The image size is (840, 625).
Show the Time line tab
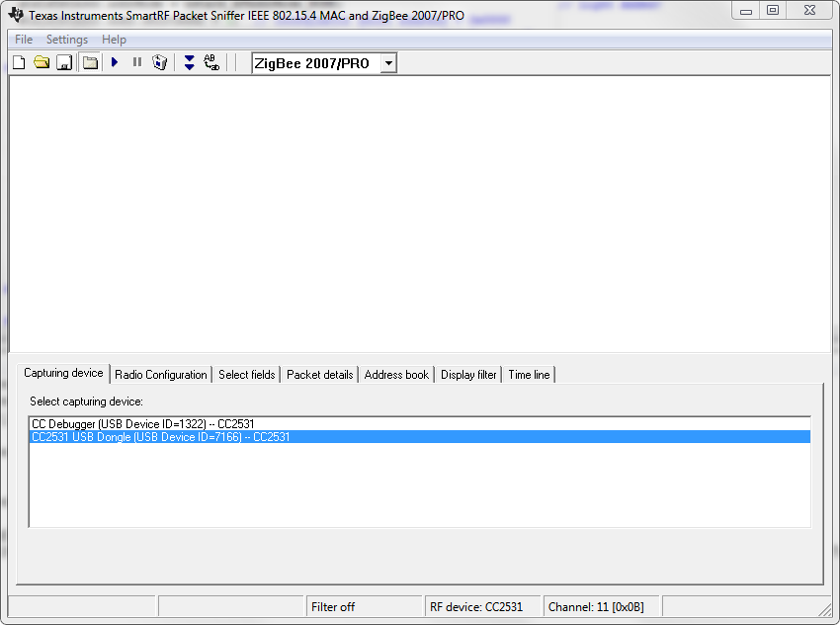(529, 375)
